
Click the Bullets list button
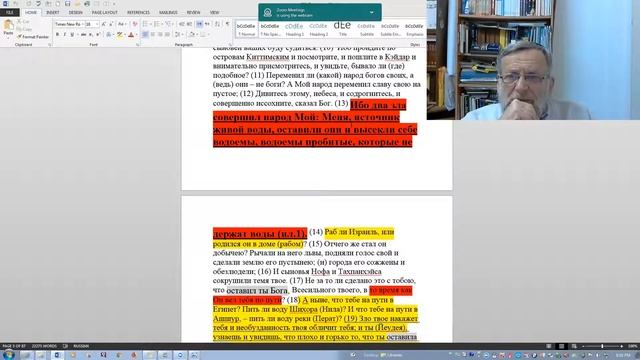pyautogui.click(x=146, y=24)
